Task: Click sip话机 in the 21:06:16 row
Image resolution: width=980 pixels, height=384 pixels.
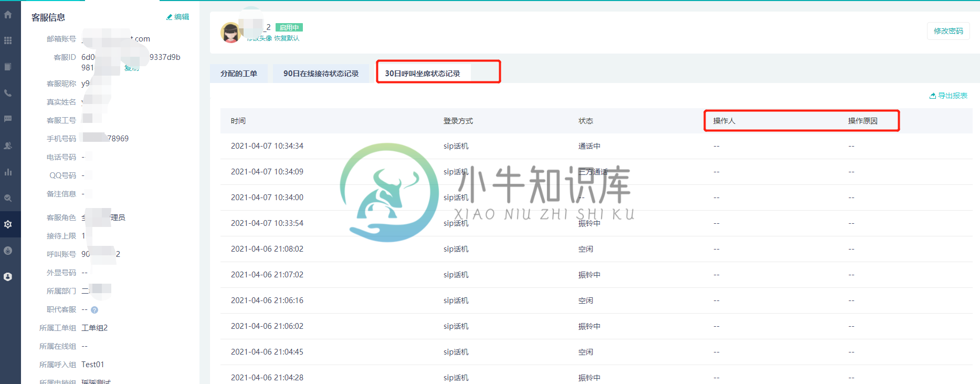Action: [x=456, y=300]
